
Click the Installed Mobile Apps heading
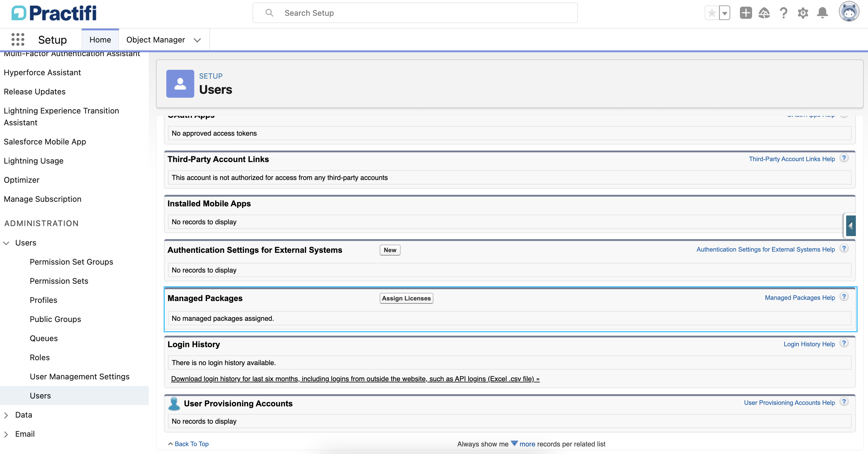209,204
